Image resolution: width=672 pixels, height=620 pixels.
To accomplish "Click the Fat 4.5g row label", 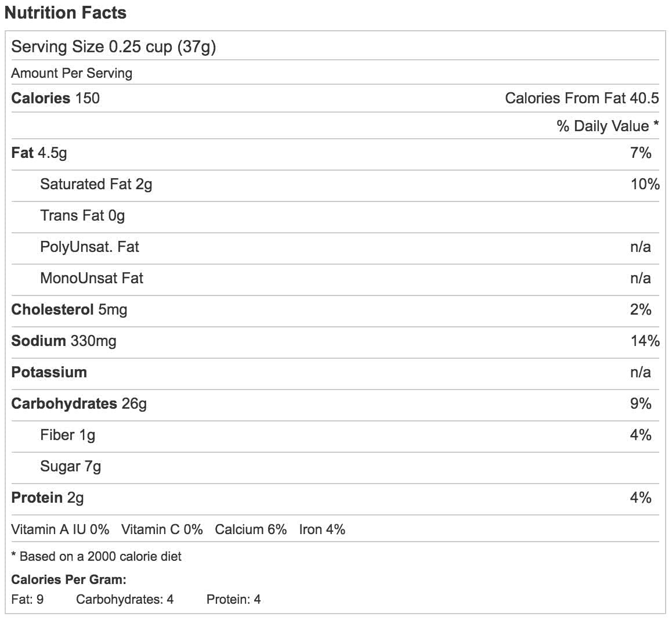I will tap(39, 153).
